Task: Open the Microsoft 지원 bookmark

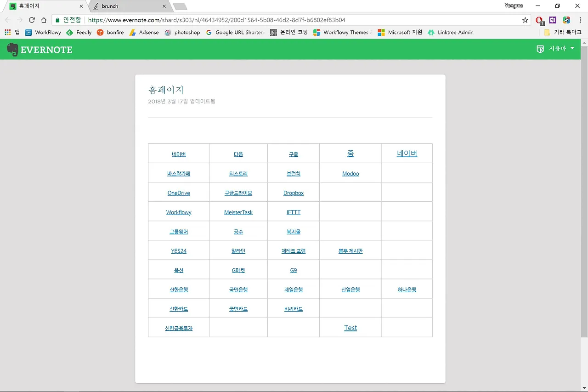Action: click(x=400, y=32)
